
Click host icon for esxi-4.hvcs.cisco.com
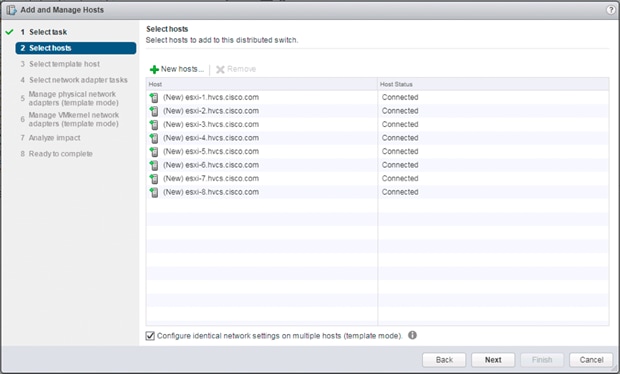[x=154, y=138]
